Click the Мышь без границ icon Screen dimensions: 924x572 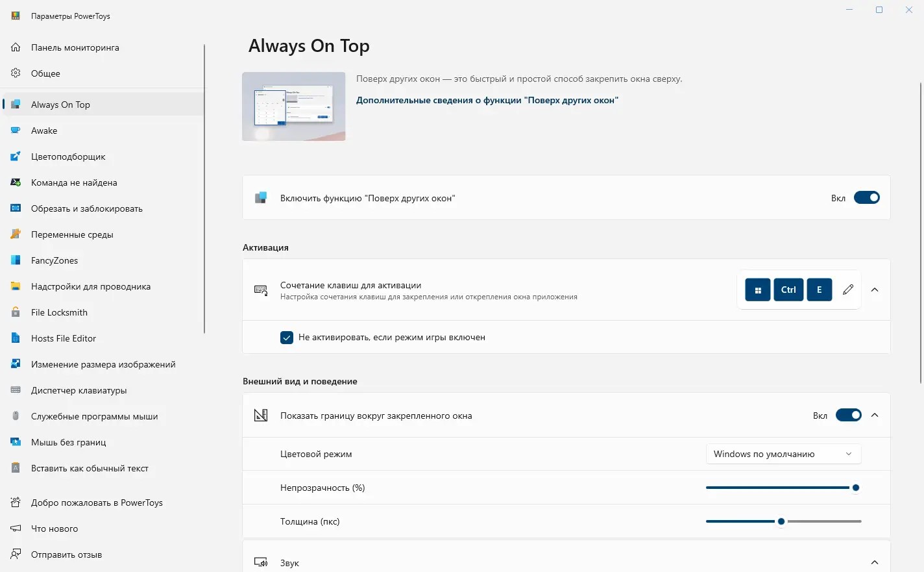pyautogui.click(x=16, y=442)
